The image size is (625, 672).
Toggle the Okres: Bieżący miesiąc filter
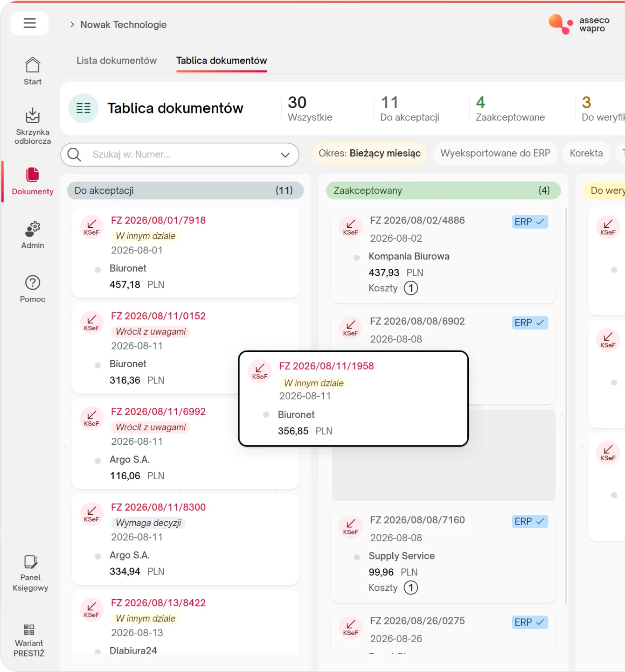[x=369, y=153]
